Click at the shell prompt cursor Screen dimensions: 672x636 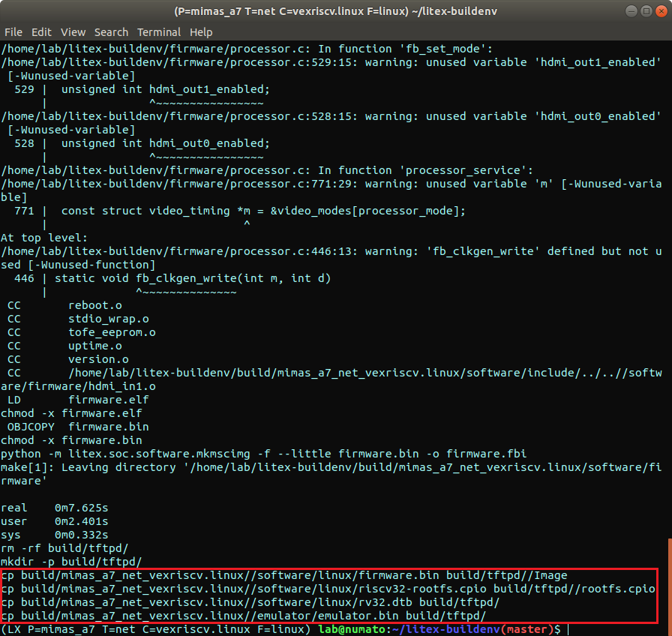click(568, 629)
